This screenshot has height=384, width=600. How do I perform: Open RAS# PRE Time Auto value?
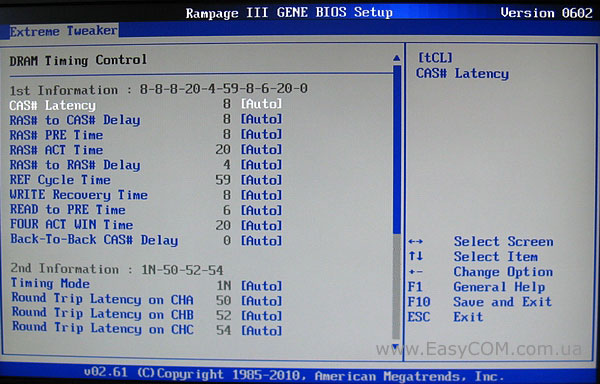click(261, 134)
